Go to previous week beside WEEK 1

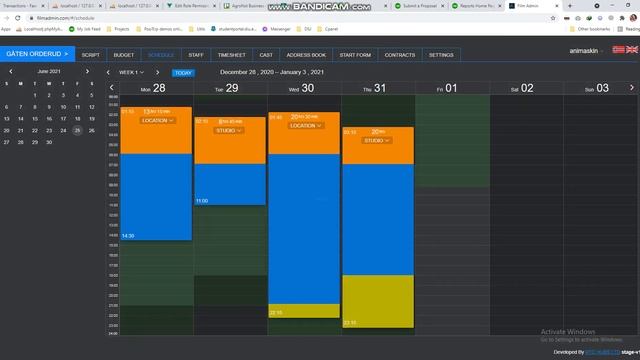[108, 73]
